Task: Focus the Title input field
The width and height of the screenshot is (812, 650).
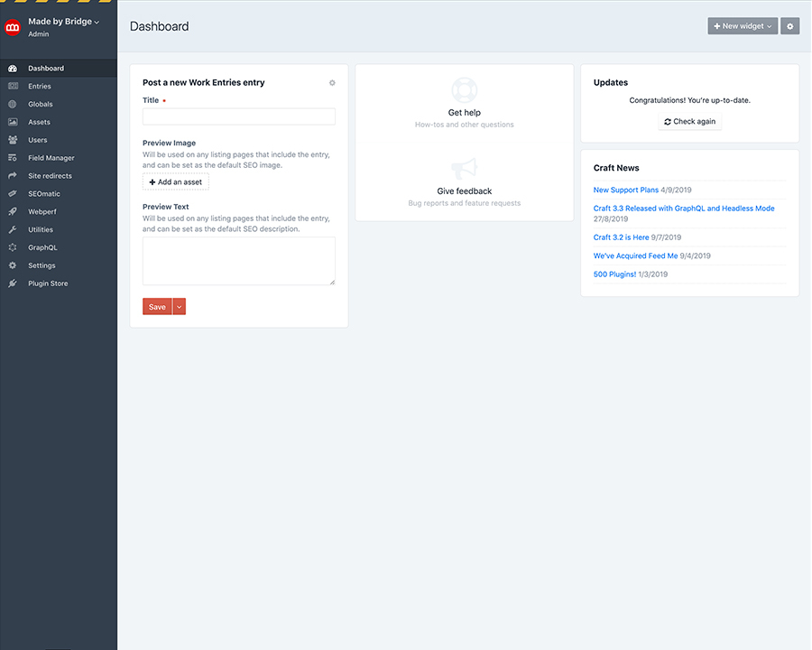Action: tap(239, 116)
